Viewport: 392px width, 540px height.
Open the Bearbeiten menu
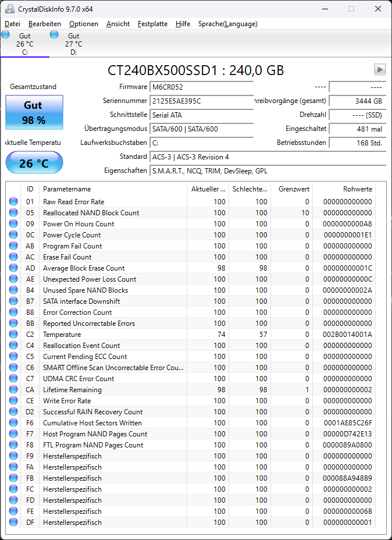point(45,24)
